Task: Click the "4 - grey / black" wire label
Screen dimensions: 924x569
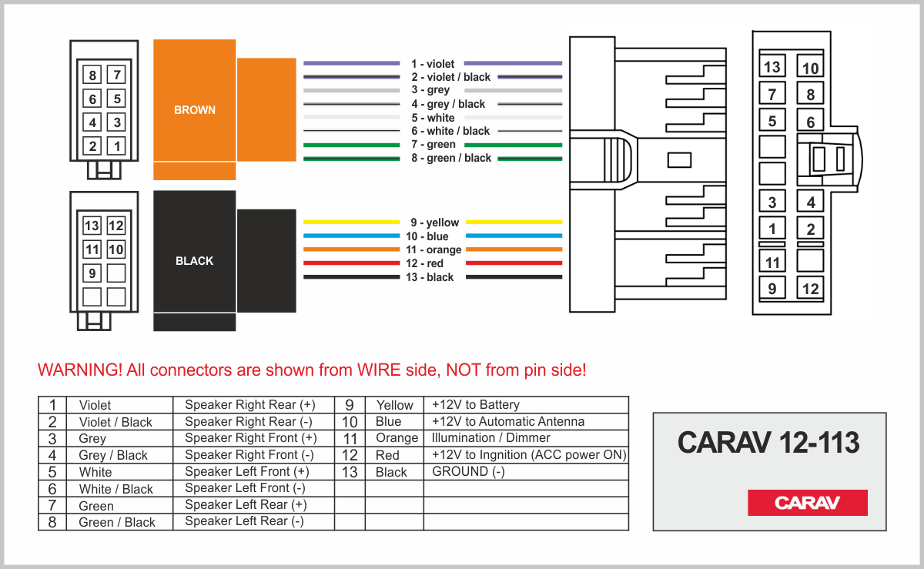Action: point(448,104)
